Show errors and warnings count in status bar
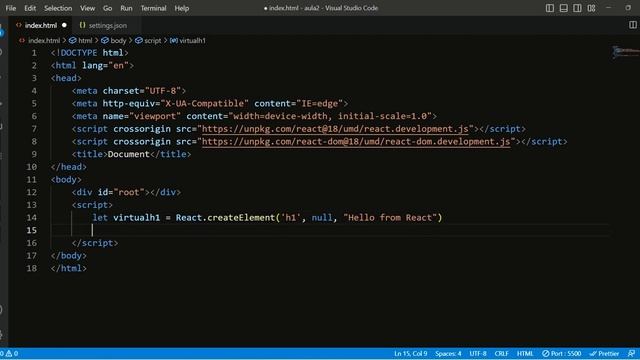The image size is (640, 360). coord(9,353)
